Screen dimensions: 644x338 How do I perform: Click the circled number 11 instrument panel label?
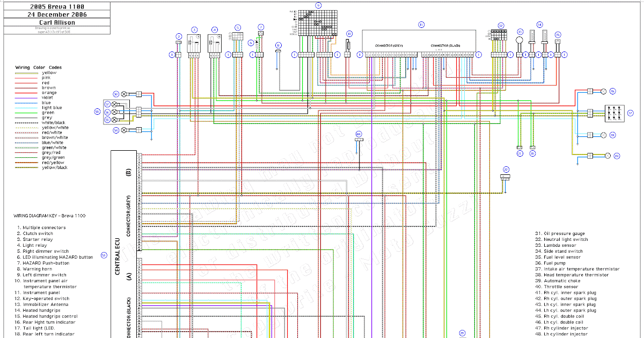(x=421, y=24)
